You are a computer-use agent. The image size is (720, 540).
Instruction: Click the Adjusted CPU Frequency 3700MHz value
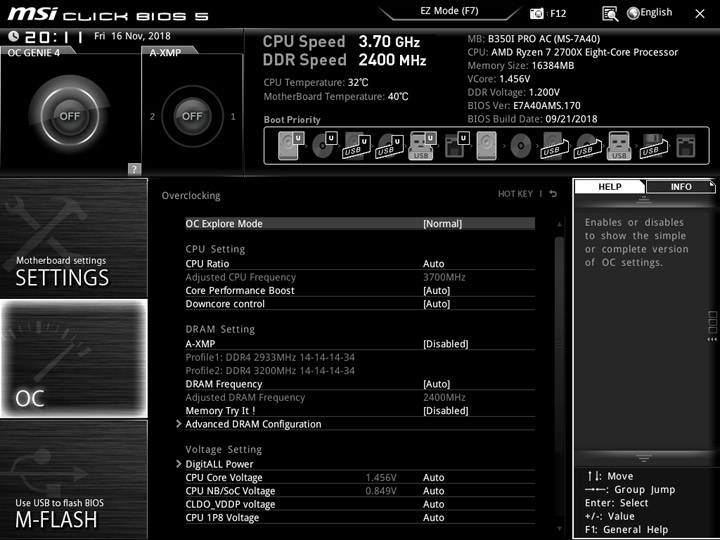tap(444, 277)
